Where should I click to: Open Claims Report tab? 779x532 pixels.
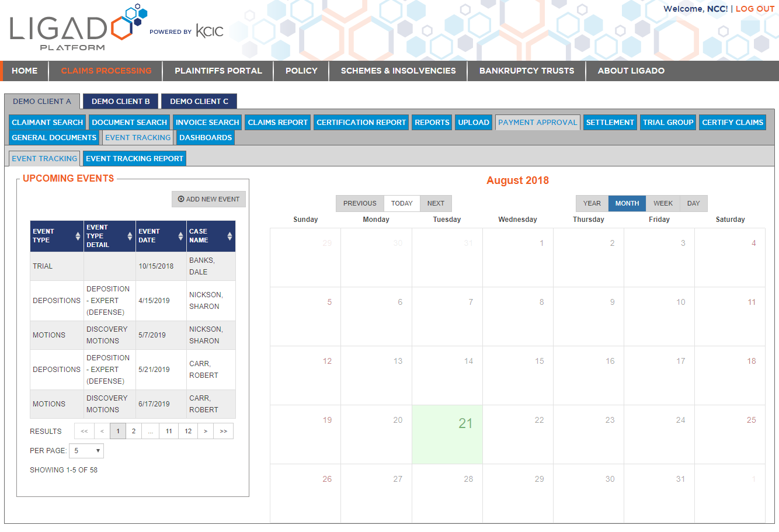tap(278, 122)
